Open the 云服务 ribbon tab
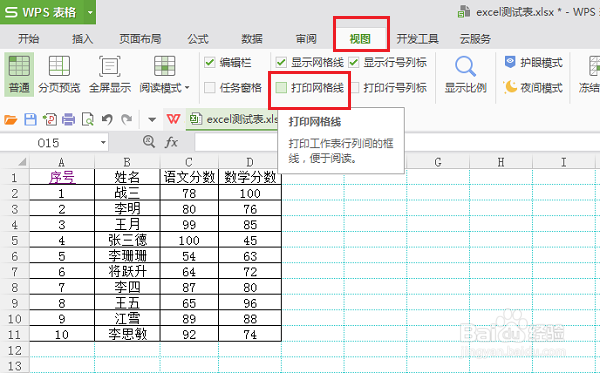The height and width of the screenshot is (373, 600). (475, 39)
